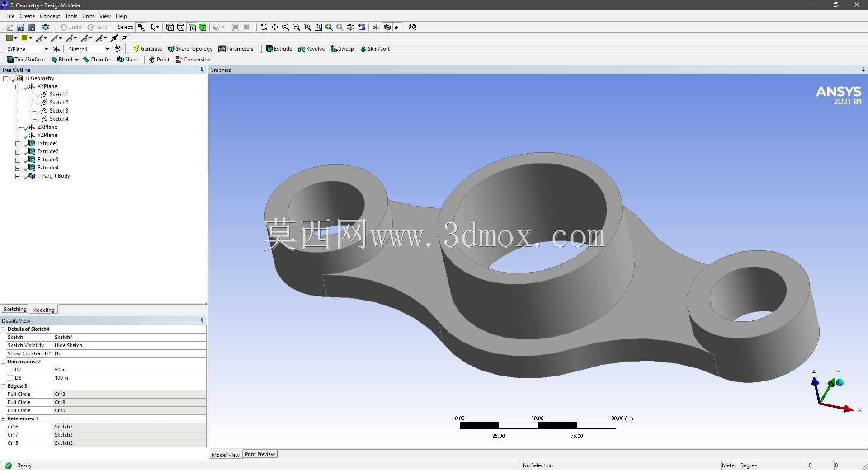Click the Chamfer button

[97, 60]
